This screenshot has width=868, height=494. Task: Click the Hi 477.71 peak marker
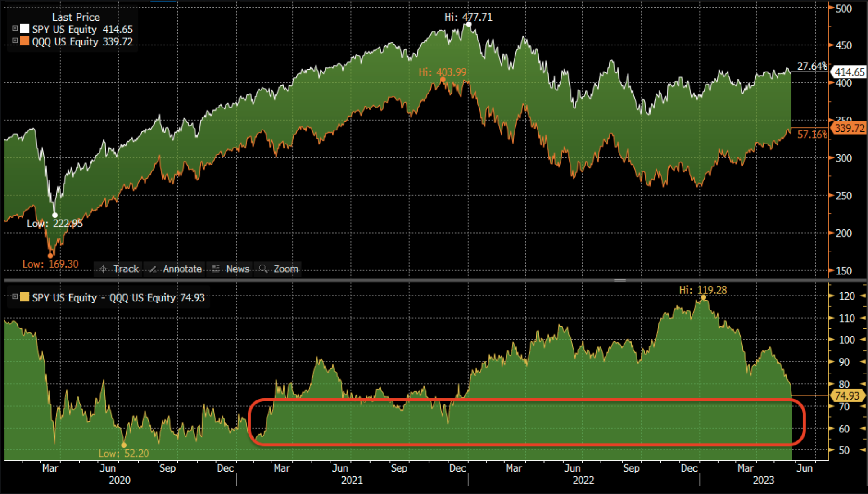point(469,24)
